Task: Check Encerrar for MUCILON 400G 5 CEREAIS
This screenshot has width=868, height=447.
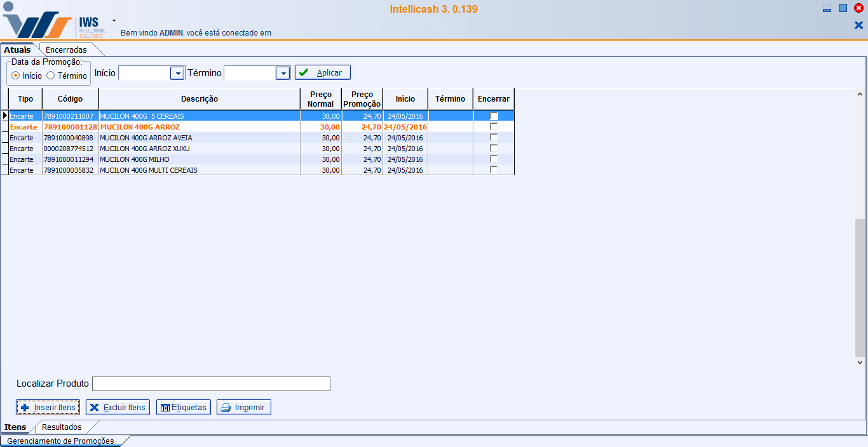Action: (x=494, y=116)
